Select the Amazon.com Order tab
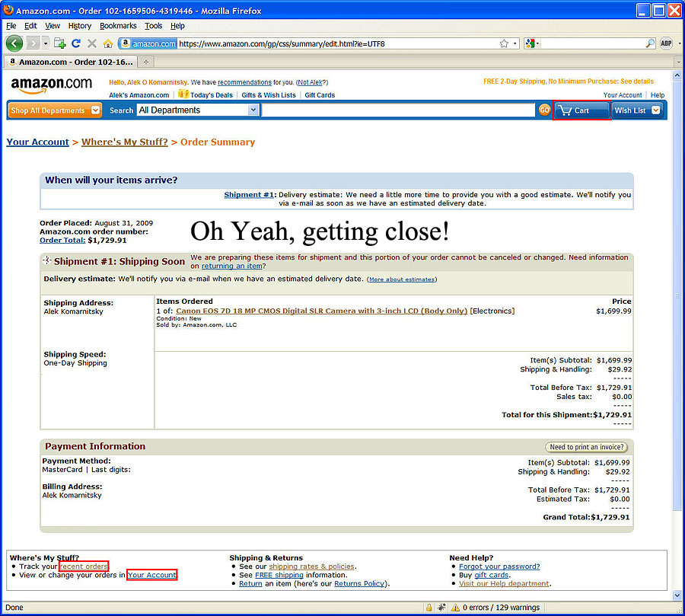The height and width of the screenshot is (616, 685). click(x=70, y=62)
